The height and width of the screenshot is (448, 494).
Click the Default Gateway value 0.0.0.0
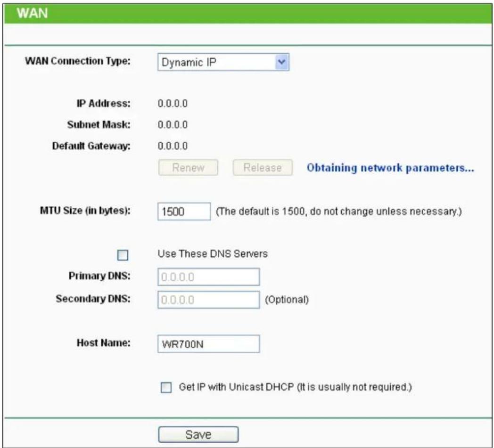coord(173,146)
